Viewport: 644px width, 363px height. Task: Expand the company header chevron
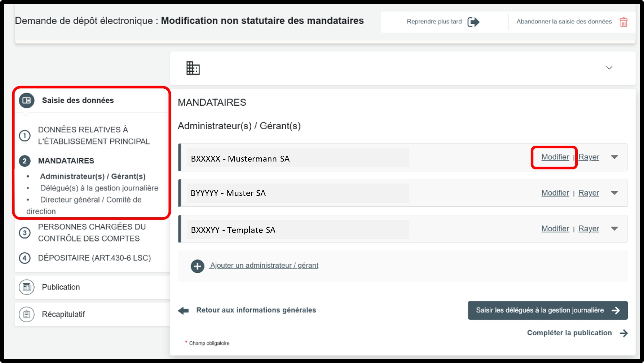coord(609,68)
